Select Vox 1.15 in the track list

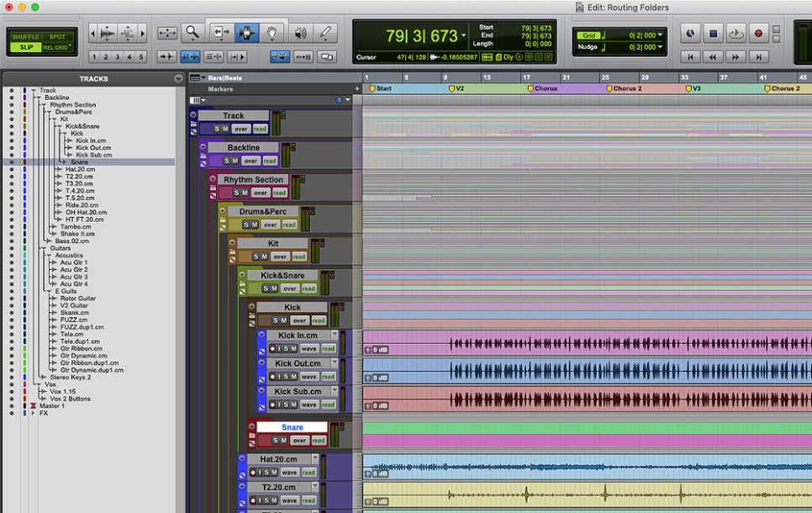pos(64,392)
